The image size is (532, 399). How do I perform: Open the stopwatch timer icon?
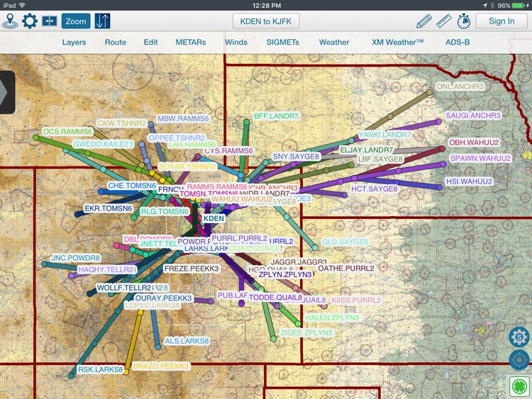[463, 21]
